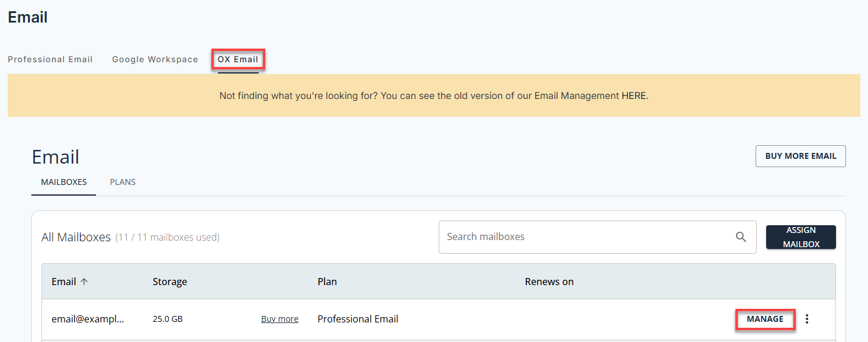Select the Professional Email plan cell
Image resolution: width=868 pixels, height=342 pixels.
(x=358, y=318)
